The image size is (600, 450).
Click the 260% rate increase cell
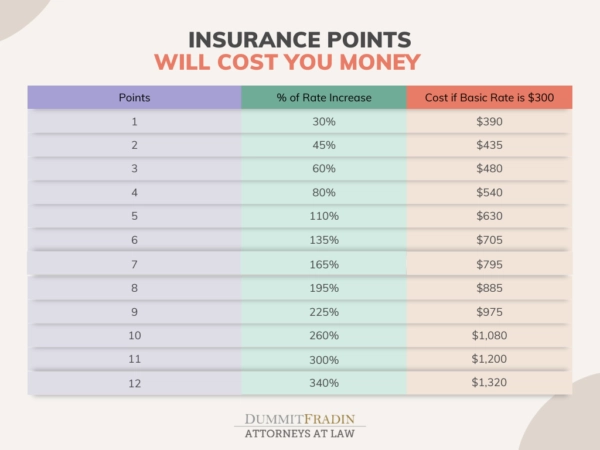coord(323,335)
